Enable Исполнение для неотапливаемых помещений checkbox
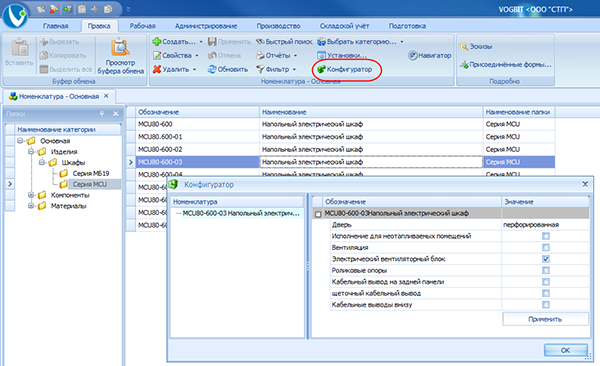Viewport: 600px width, 366px height. point(546,236)
